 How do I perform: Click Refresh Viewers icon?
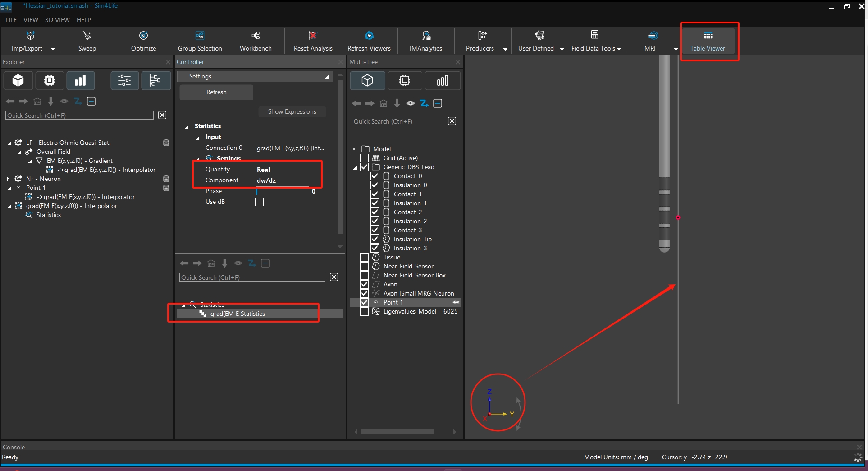[369, 41]
